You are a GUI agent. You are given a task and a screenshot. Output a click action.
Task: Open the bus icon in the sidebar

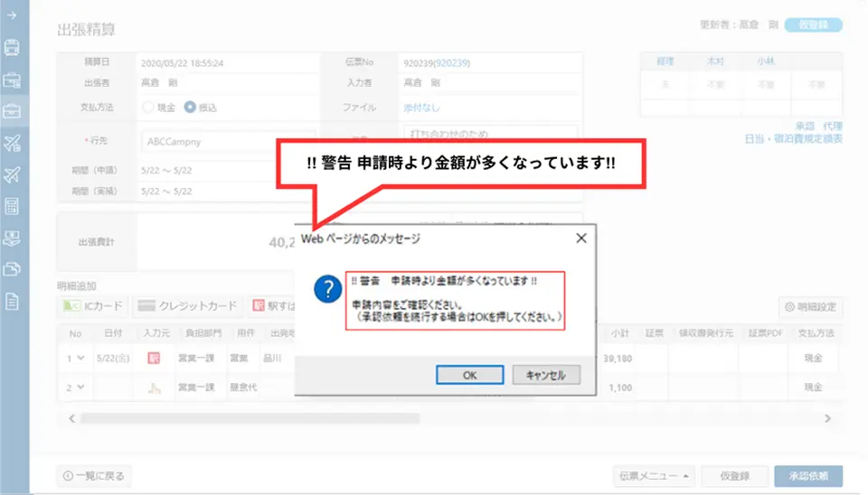12,48
